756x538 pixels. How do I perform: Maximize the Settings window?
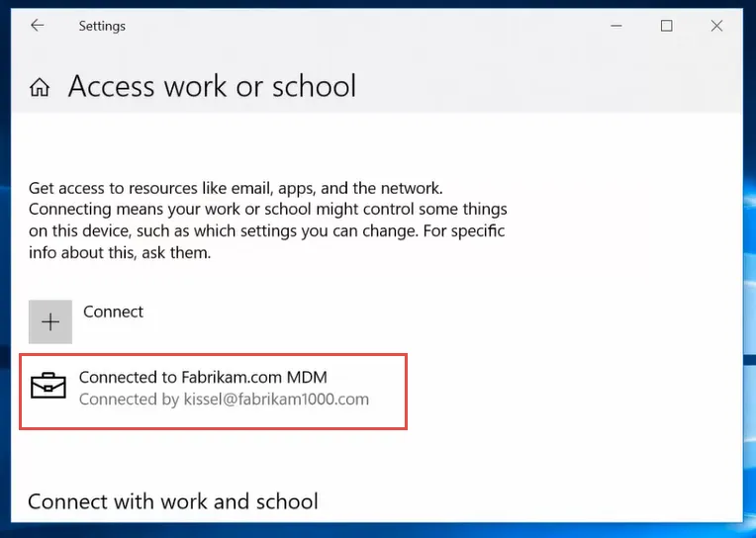pyautogui.click(x=666, y=26)
